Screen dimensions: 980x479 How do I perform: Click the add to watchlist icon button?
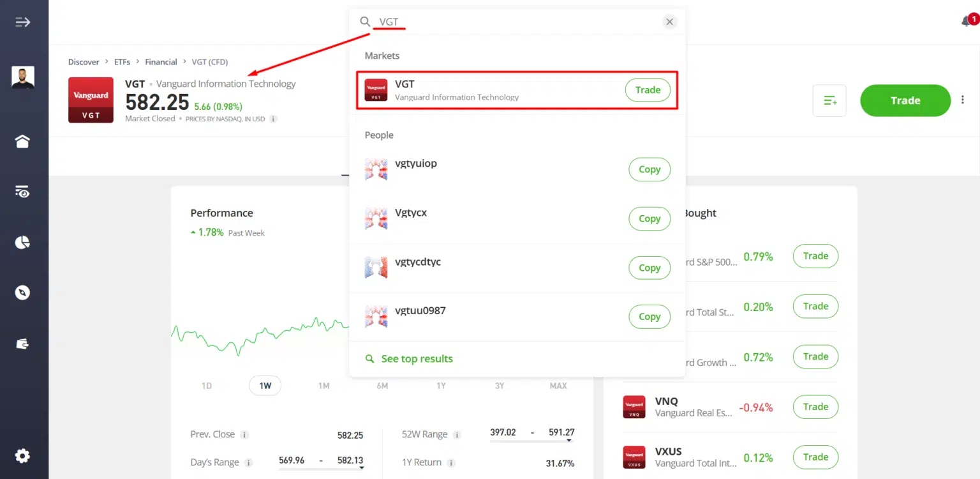pos(829,101)
